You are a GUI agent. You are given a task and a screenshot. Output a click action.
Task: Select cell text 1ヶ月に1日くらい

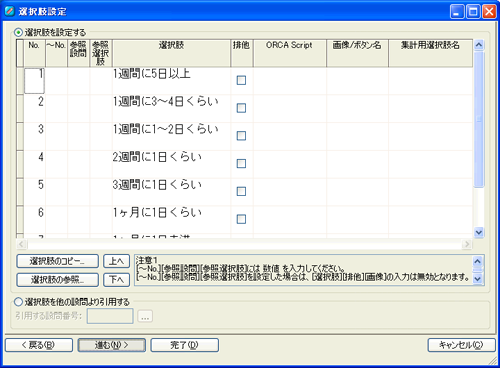point(157,212)
